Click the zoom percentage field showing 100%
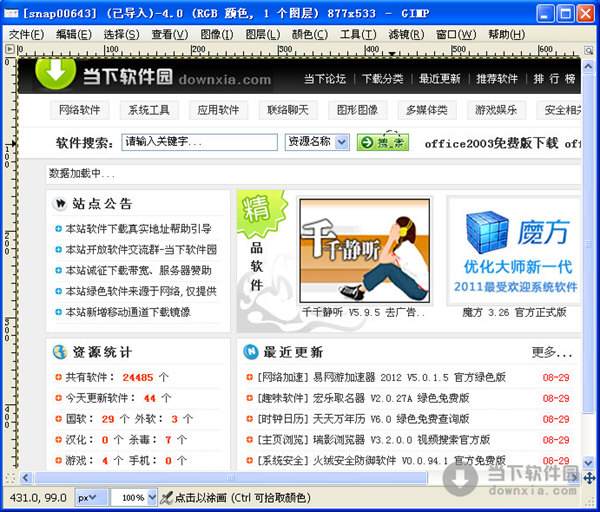 130,498
